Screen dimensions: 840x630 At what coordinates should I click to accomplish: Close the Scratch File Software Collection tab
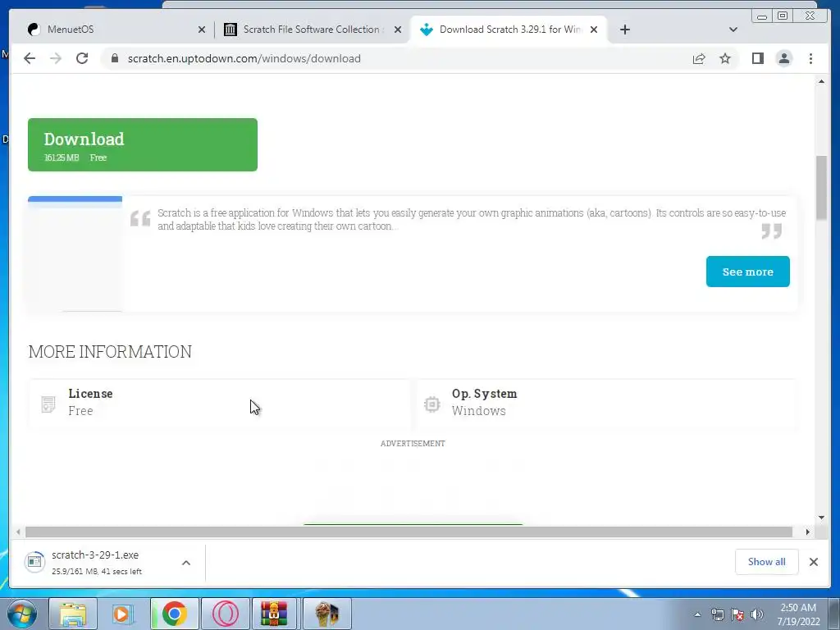tap(398, 30)
